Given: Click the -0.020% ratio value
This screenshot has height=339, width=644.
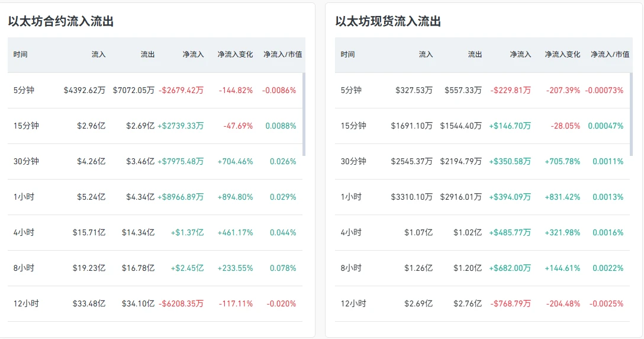Looking at the screenshot, I should coord(281,303).
